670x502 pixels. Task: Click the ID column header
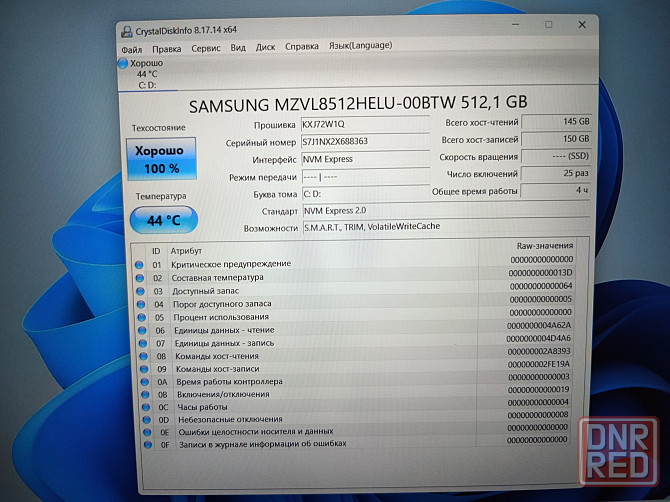tap(156, 251)
